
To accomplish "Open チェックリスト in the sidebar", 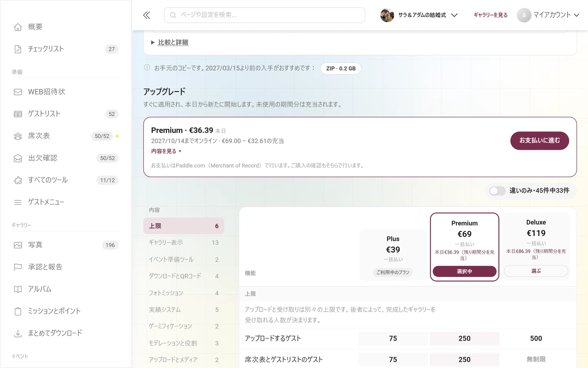I will pos(66,49).
